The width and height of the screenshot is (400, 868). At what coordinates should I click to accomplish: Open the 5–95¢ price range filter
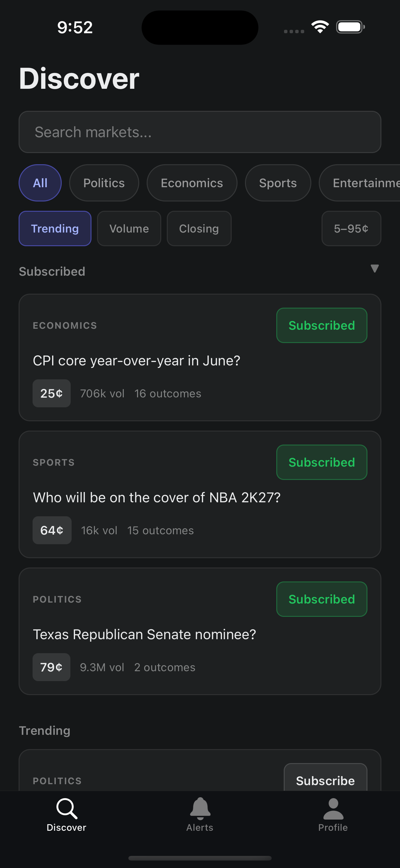(351, 228)
